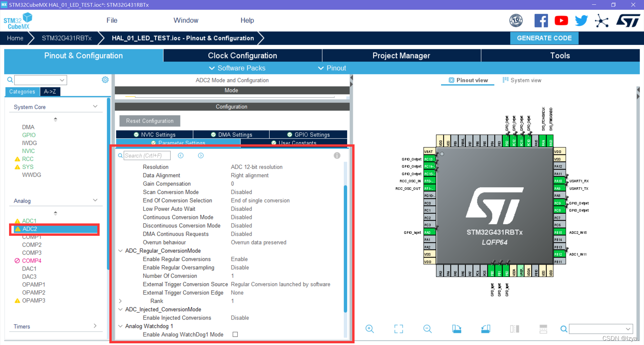Switch to System view
Image resolution: width=644 pixels, height=345 pixels.
(522, 80)
